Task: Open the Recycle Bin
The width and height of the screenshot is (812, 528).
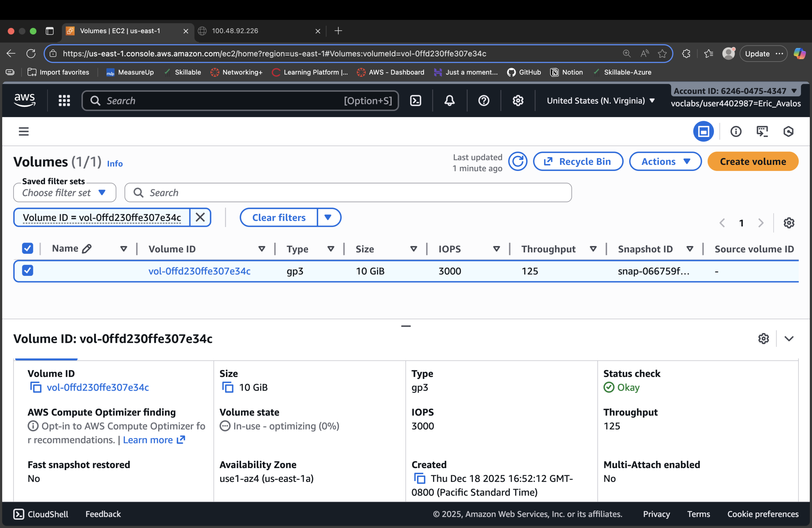Action: point(578,161)
